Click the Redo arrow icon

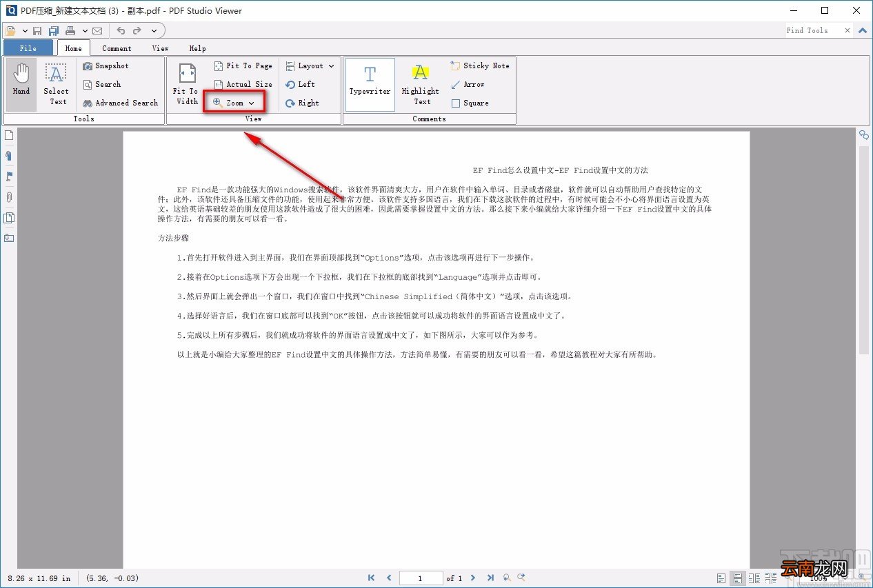point(137,30)
